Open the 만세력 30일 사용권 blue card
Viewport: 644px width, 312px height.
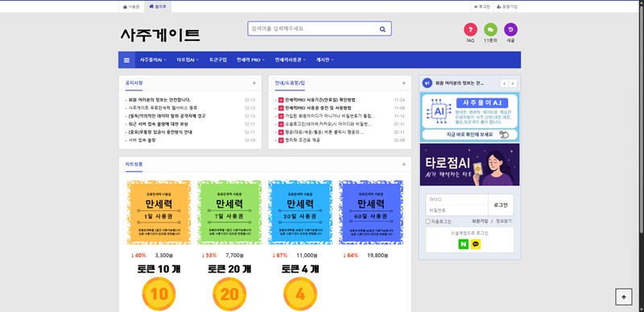[x=299, y=213]
